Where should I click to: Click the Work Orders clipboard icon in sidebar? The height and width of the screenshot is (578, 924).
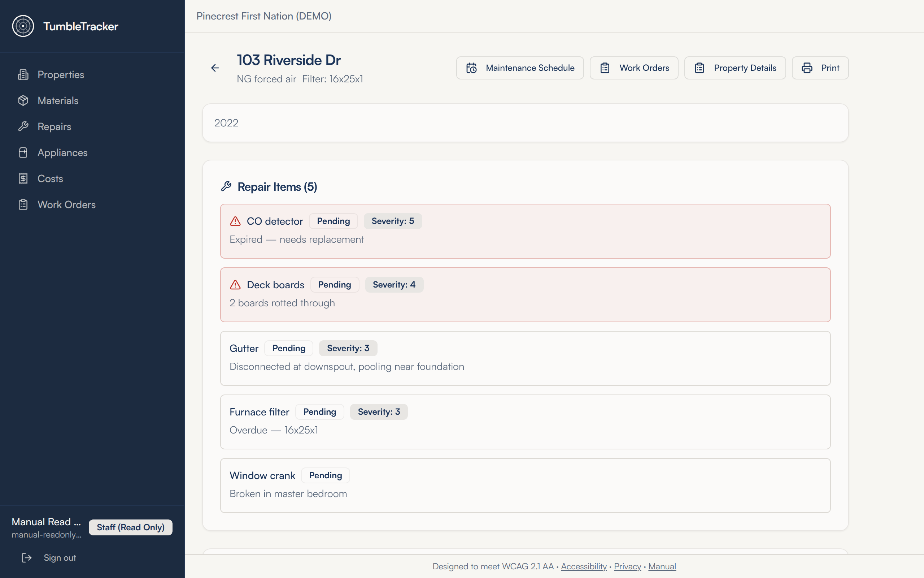(23, 204)
